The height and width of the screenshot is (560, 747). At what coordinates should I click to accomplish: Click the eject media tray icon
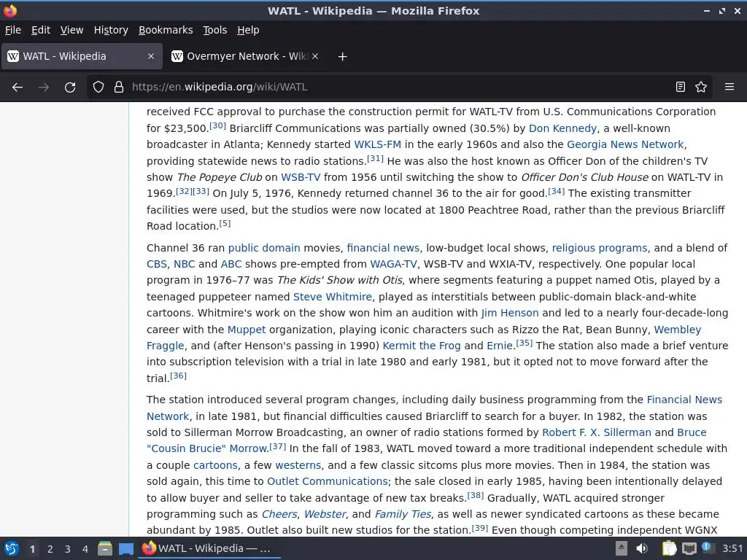tap(622, 548)
